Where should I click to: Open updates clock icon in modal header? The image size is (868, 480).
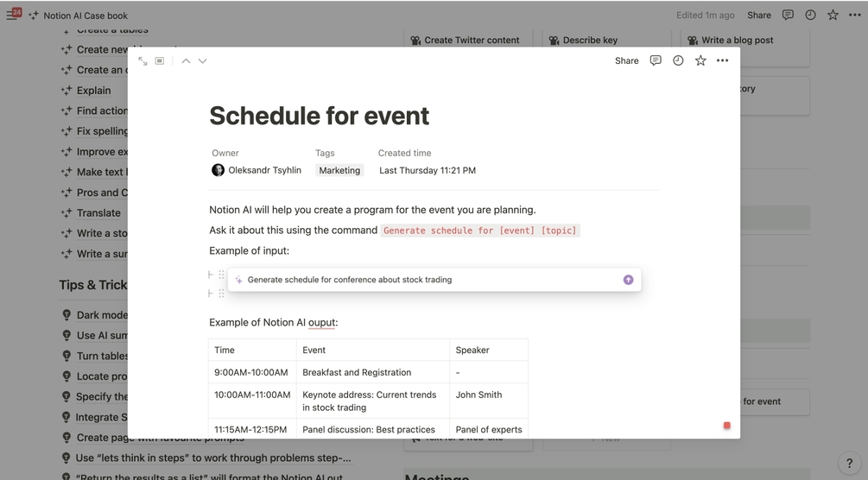[x=678, y=60]
